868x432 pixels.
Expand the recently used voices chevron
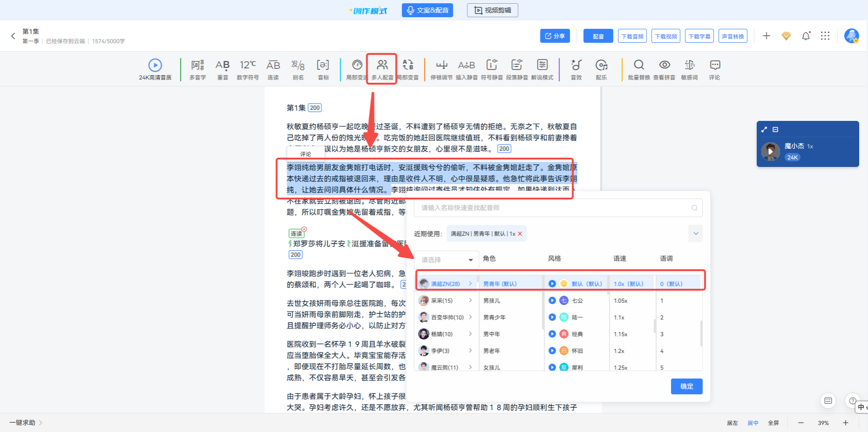(x=696, y=233)
